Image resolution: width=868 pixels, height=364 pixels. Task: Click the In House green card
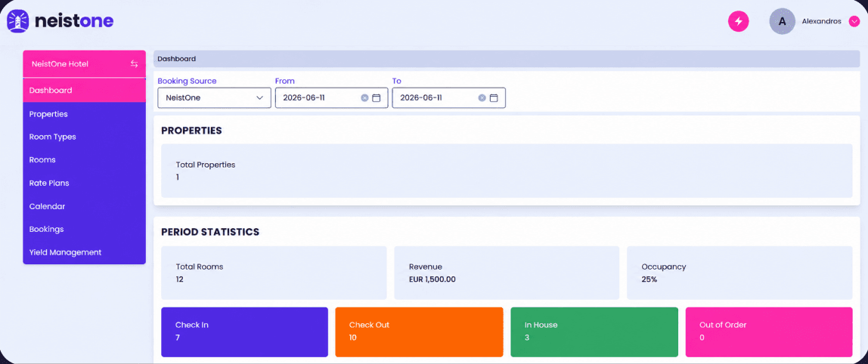click(x=594, y=332)
